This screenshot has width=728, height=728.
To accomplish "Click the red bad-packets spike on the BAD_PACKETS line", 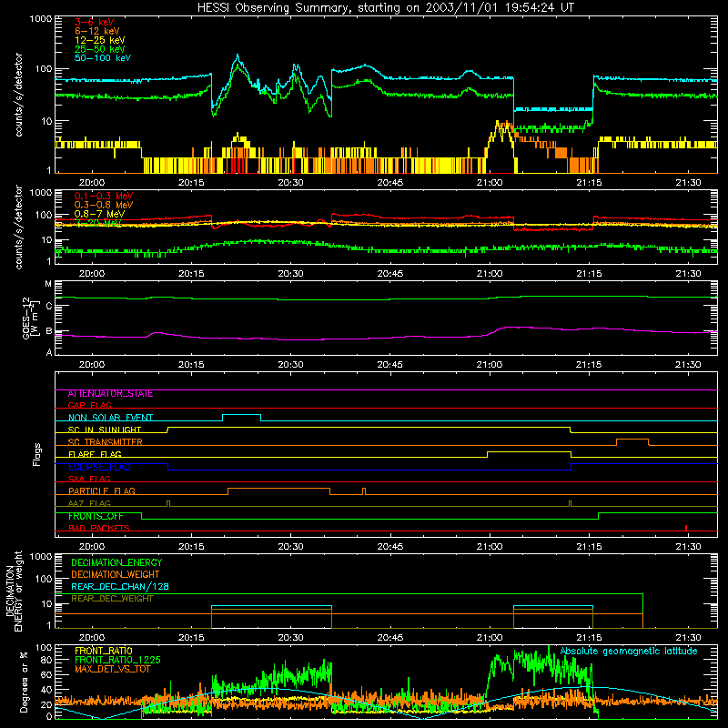I will [686, 528].
